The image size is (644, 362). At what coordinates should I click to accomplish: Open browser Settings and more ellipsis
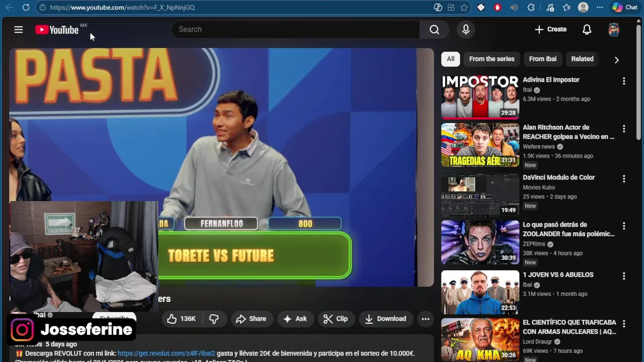[x=600, y=8]
